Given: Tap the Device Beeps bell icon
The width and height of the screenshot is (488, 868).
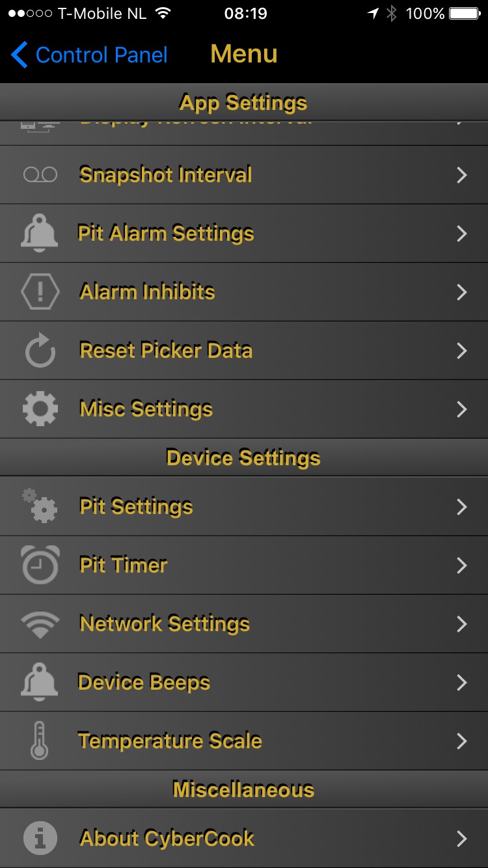Looking at the screenshot, I should (40, 683).
